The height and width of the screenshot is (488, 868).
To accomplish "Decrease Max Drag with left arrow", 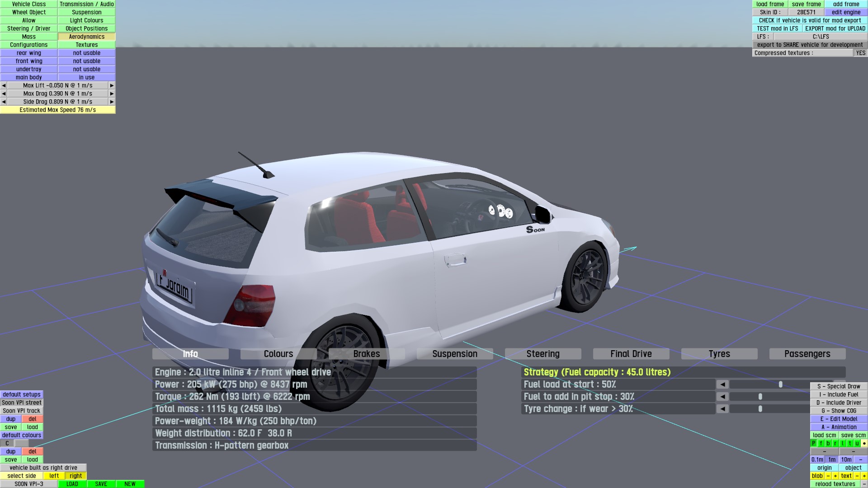I will (4, 94).
